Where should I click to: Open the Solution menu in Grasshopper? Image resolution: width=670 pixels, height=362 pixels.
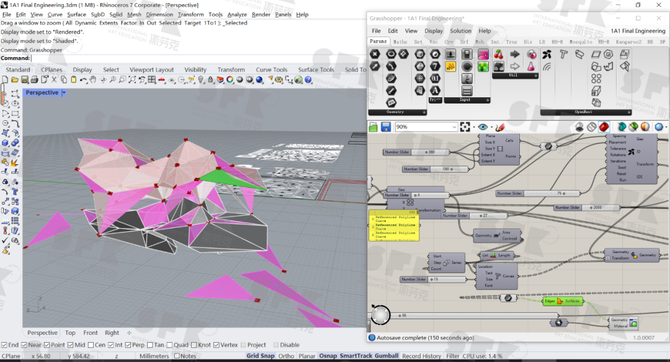pos(460,31)
